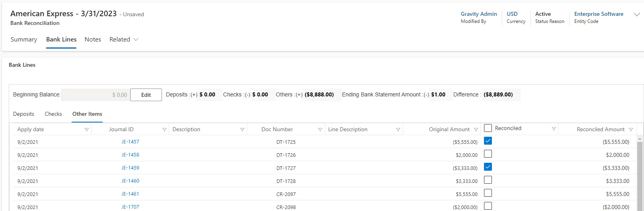Sort by Journal ID column header

[121, 129]
